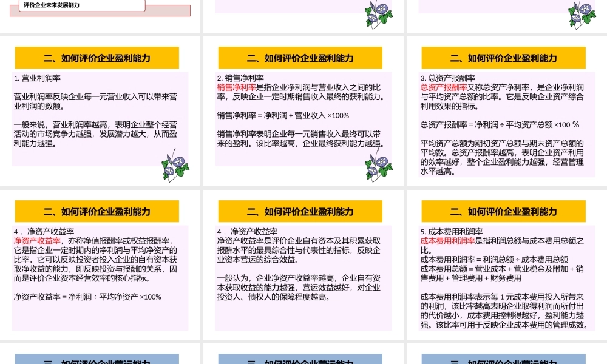The image size is (607, 364).
Task: Click the formula 净资产收益率＝净利润÷平均净资产×100%
Action: click(87, 297)
